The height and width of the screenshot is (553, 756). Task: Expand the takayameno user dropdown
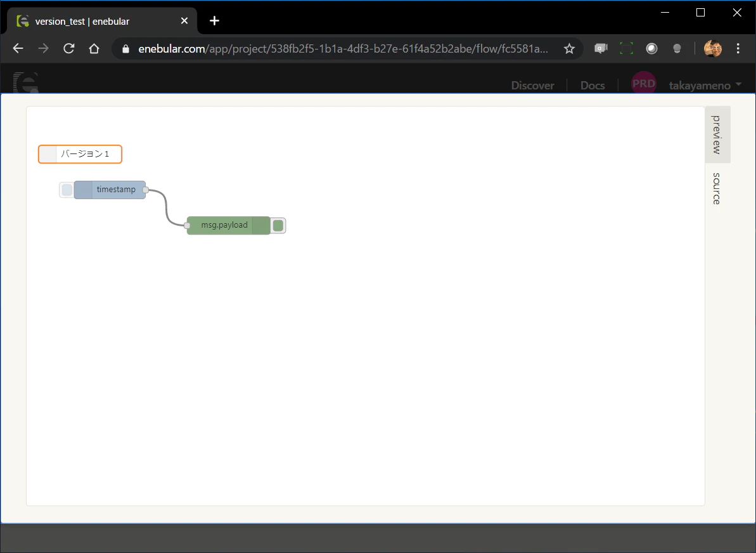[705, 86]
